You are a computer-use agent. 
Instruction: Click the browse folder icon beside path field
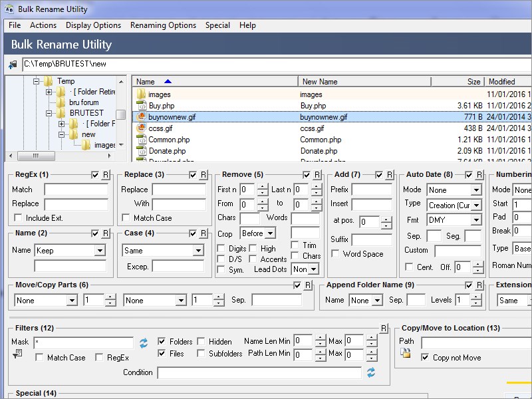click(x=13, y=64)
